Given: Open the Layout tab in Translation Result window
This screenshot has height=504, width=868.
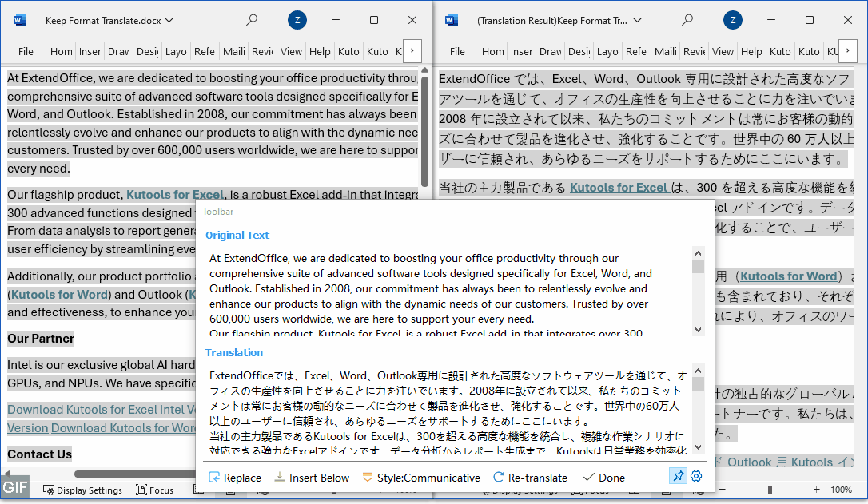Looking at the screenshot, I should click(607, 51).
